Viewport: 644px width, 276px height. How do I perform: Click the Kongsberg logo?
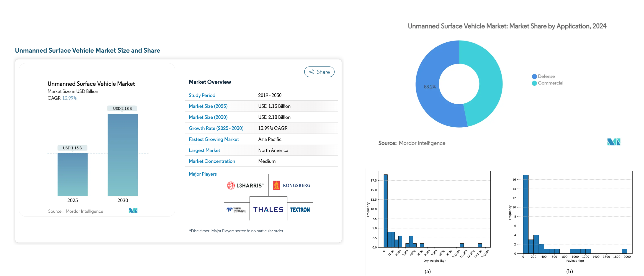pos(292,185)
